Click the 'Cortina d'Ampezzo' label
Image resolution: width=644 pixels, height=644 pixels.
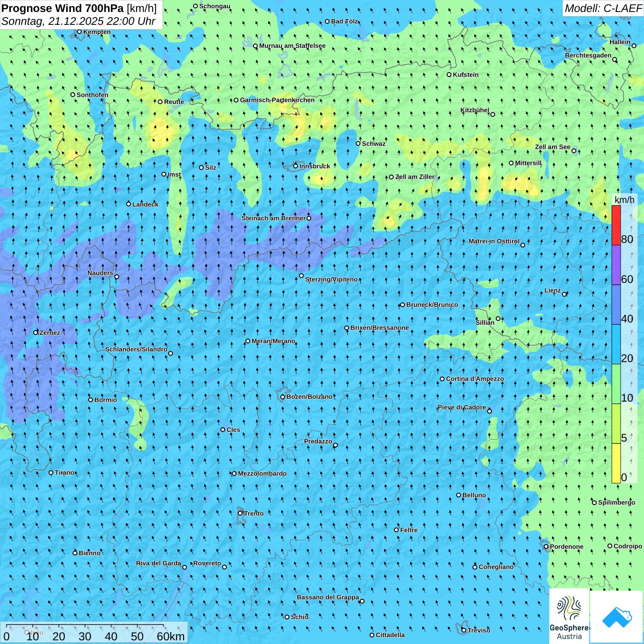click(x=475, y=379)
